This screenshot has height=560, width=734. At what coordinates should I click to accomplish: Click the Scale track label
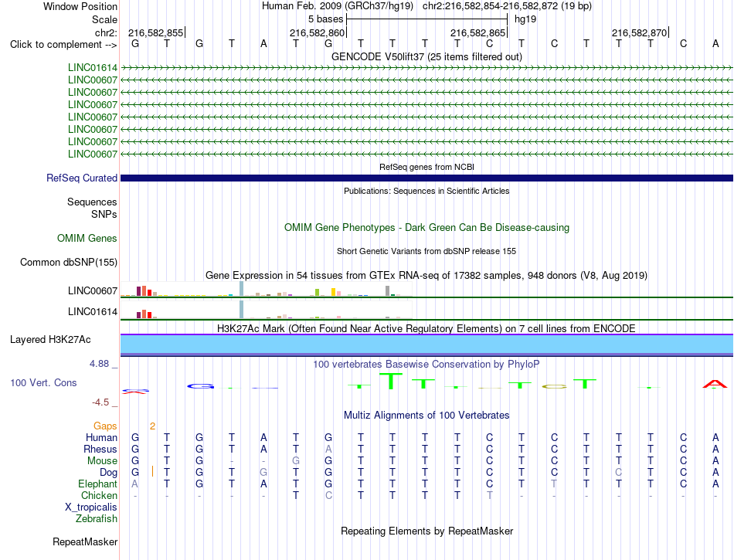pyautogui.click(x=104, y=19)
